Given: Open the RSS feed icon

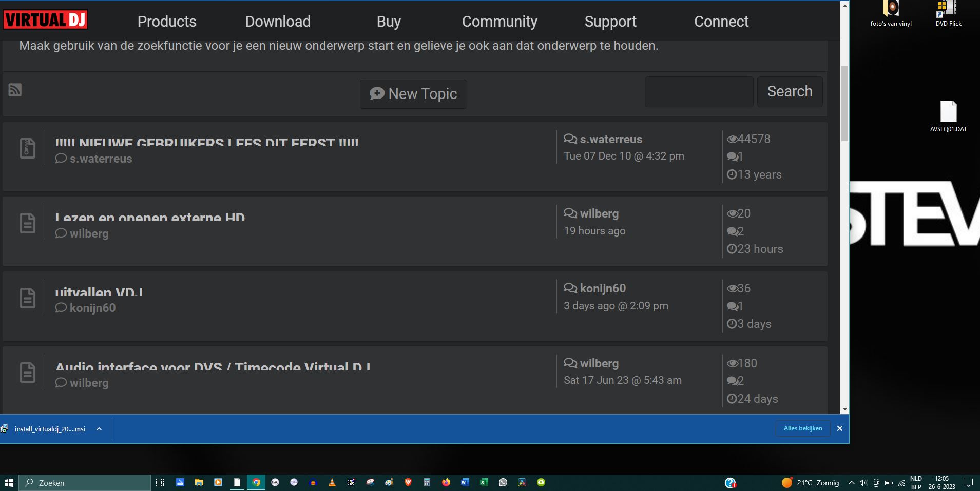Looking at the screenshot, I should (15, 90).
